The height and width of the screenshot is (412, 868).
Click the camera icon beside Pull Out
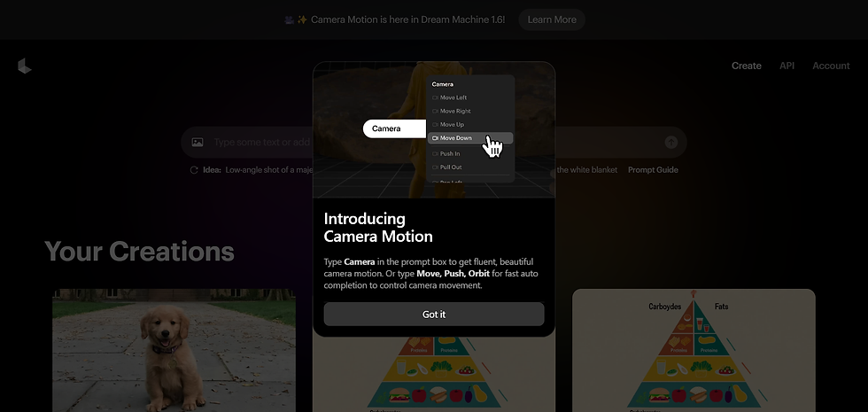tap(435, 167)
